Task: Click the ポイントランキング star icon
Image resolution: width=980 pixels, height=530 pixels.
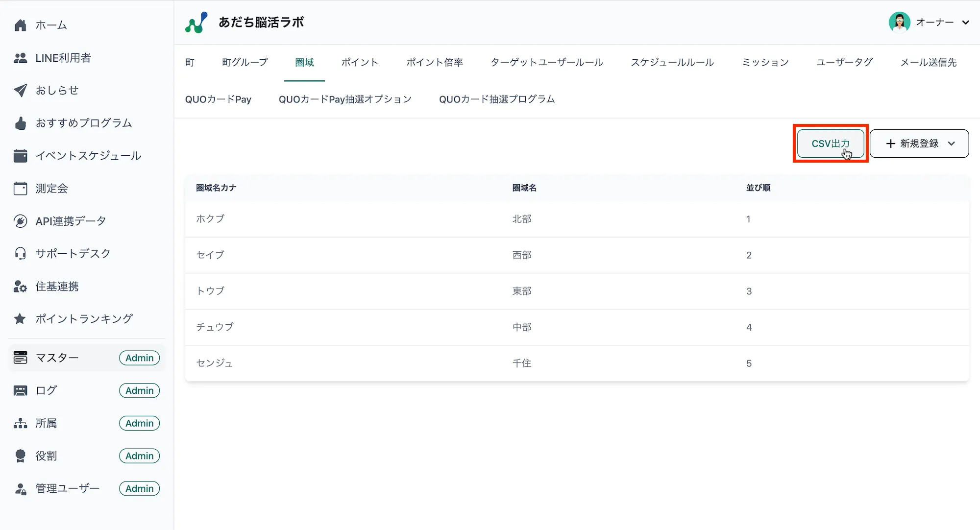Action: [20, 318]
